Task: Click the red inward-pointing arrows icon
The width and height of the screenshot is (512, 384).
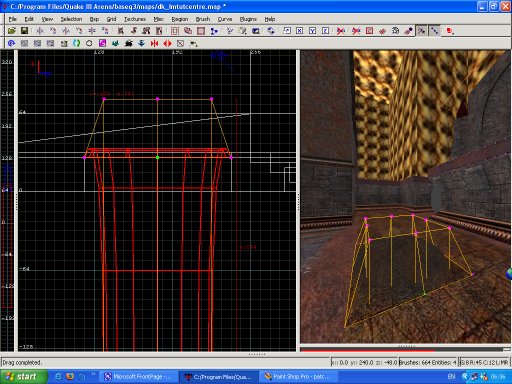Action: 154,43
